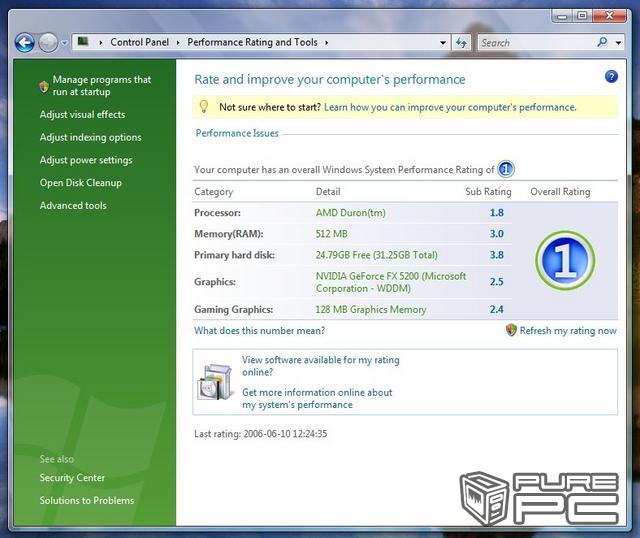Click Graphics sub rating 2.5
Screen dimensions: 640x538
[497, 282]
